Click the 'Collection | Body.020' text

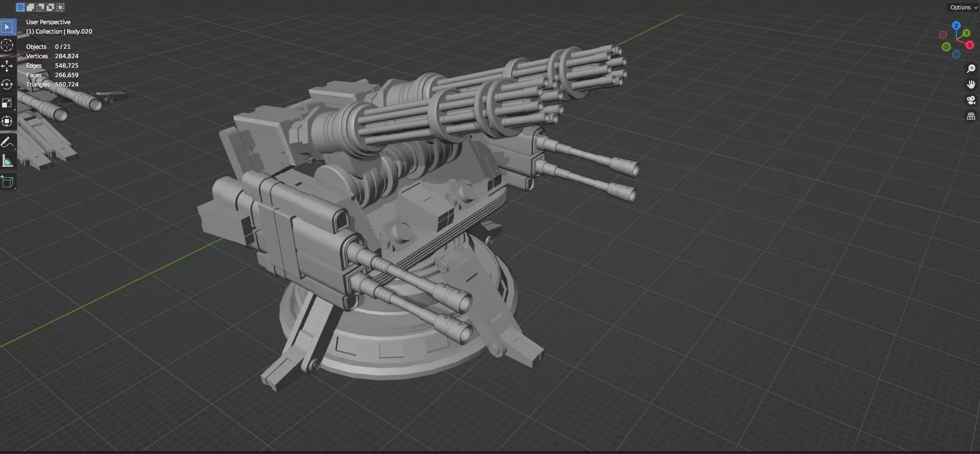64,31
